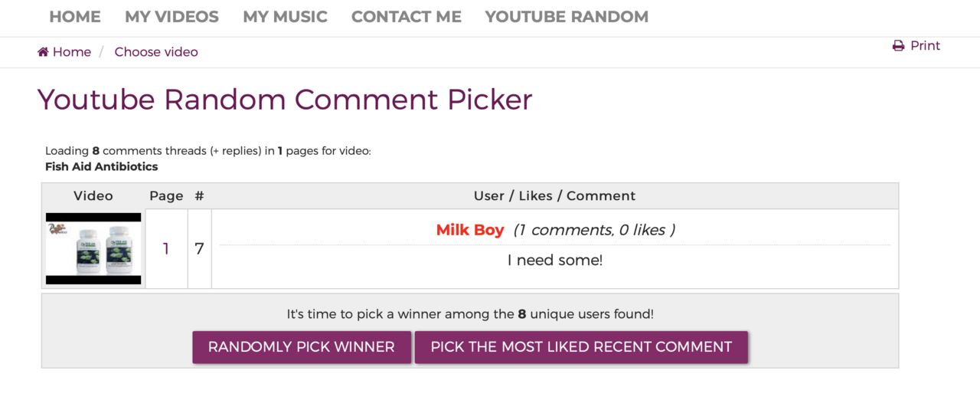Click PICK THE MOST LIKED RECENT COMMENT
The height and width of the screenshot is (410, 980).
click(581, 347)
